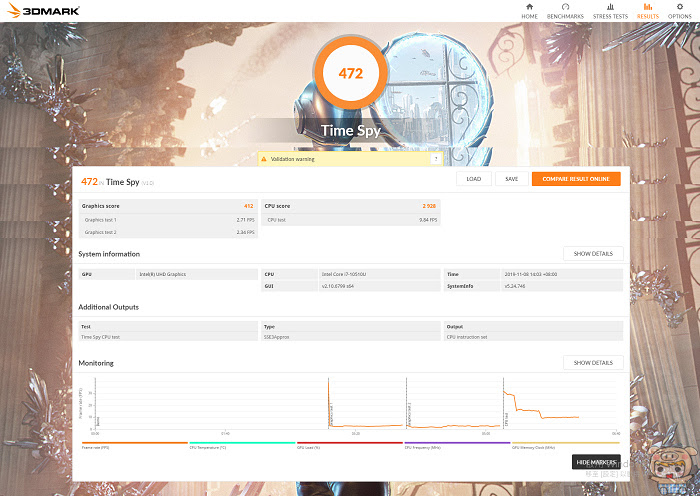This screenshot has height=496, width=700.
Task: Open the Benchmarks tab
Action: [565, 11]
